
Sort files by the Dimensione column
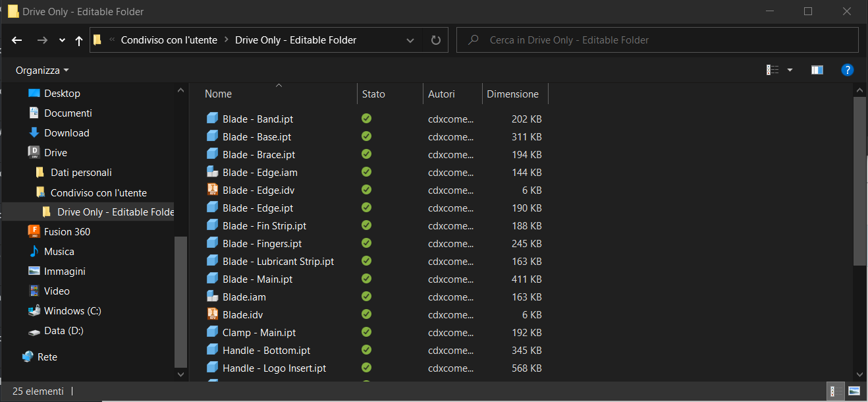tap(512, 94)
